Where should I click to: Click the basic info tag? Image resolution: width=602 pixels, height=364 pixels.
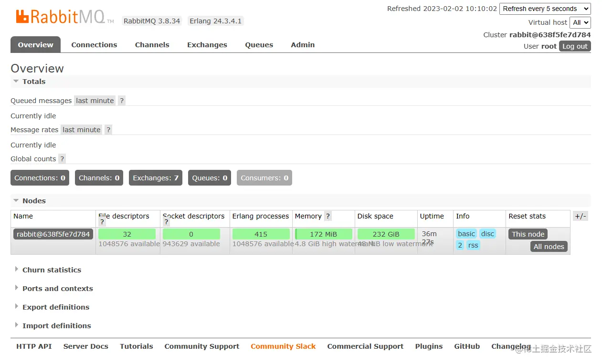466,234
